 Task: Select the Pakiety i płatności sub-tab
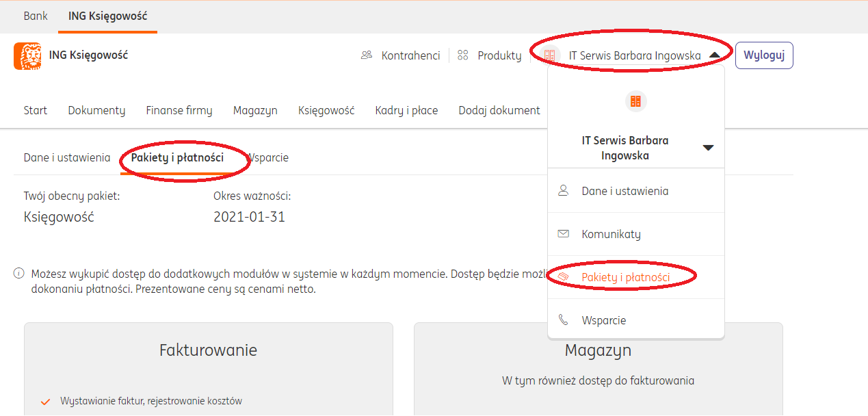(177, 157)
